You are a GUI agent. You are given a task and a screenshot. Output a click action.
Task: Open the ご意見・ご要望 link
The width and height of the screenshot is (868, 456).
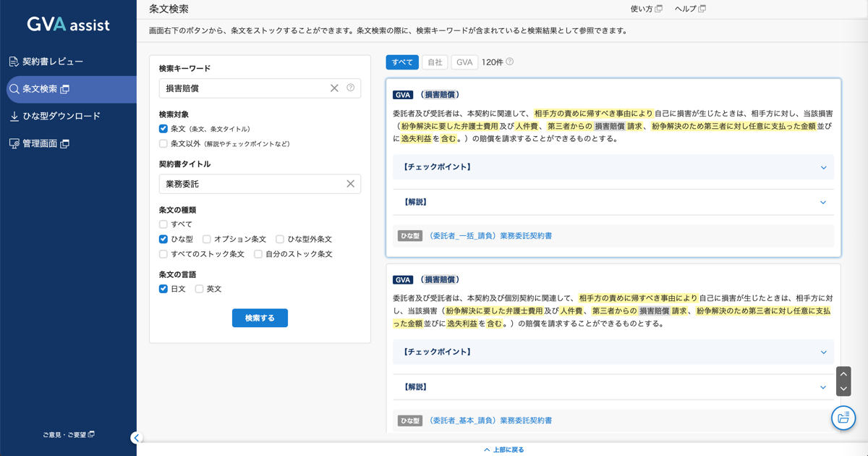point(64,435)
